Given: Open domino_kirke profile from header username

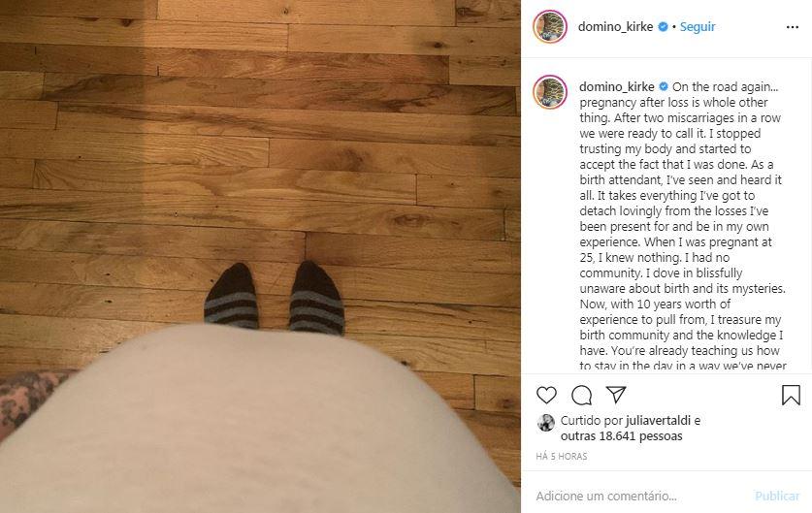Looking at the screenshot, I should pyautogui.click(x=615, y=27).
